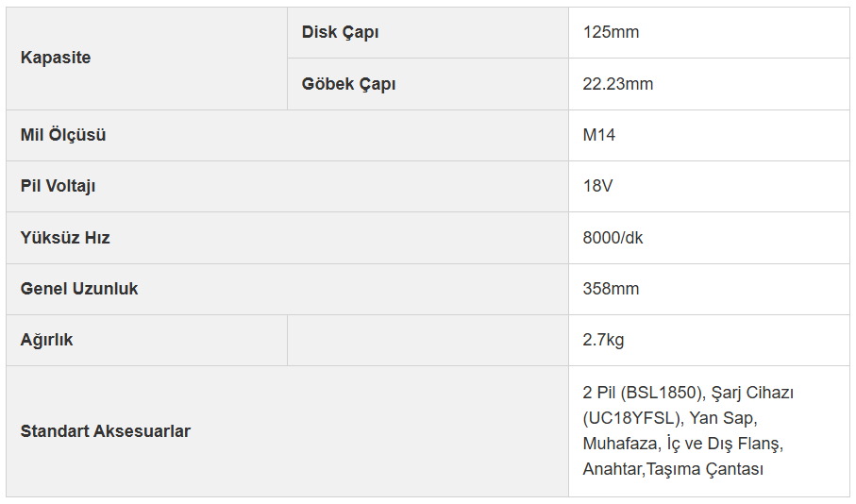Select the Genel Uzunluk label

tap(79, 289)
